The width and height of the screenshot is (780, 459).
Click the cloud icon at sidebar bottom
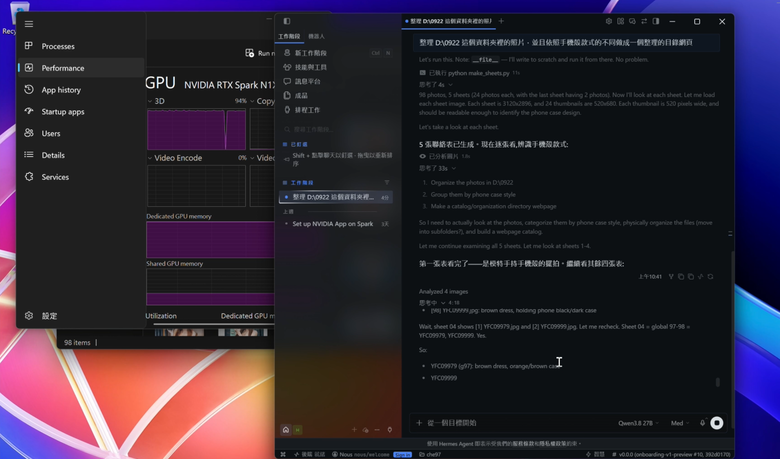(x=366, y=430)
